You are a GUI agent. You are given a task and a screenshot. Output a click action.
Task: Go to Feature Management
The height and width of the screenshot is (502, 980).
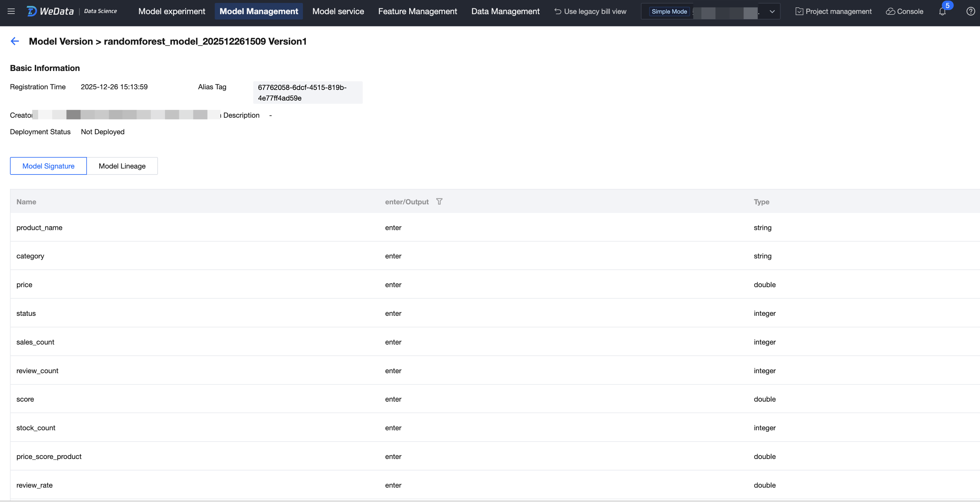417,11
